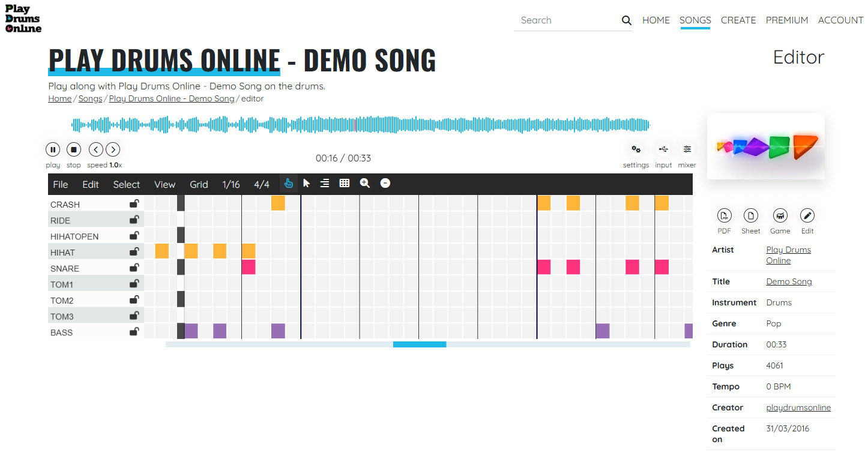Select the arrow pointer tool
This screenshot has height=462, width=868.
307,184
